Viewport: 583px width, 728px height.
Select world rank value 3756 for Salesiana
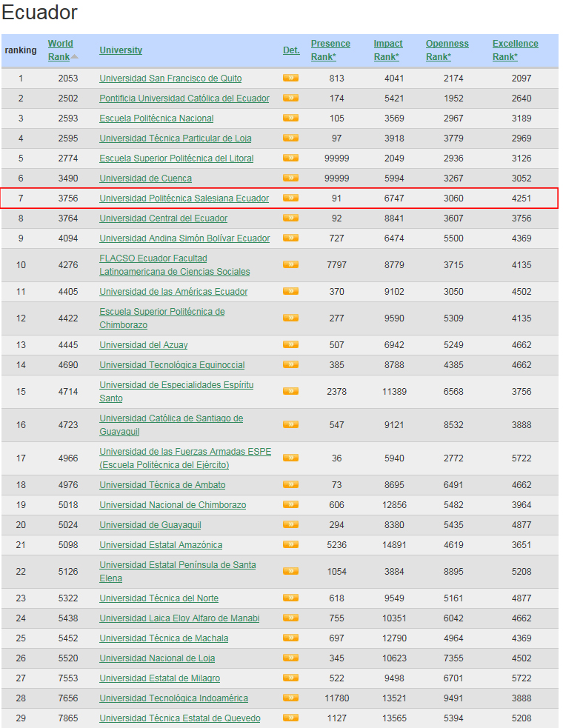tap(68, 198)
